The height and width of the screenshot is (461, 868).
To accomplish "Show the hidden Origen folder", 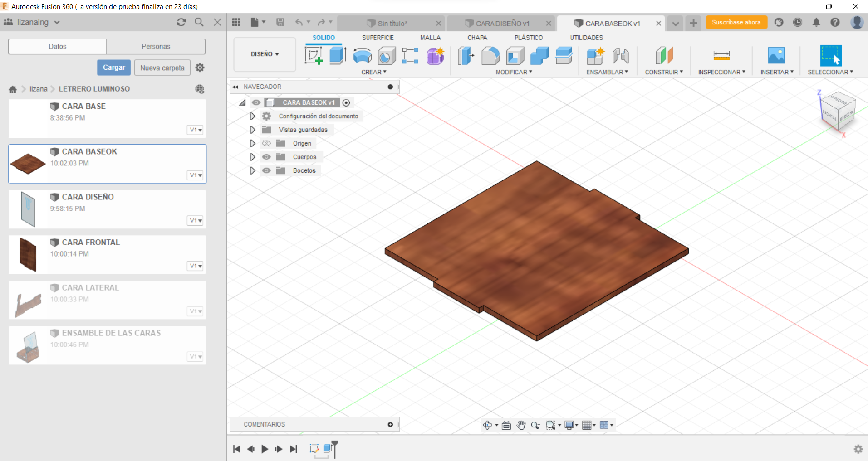I will 266,143.
